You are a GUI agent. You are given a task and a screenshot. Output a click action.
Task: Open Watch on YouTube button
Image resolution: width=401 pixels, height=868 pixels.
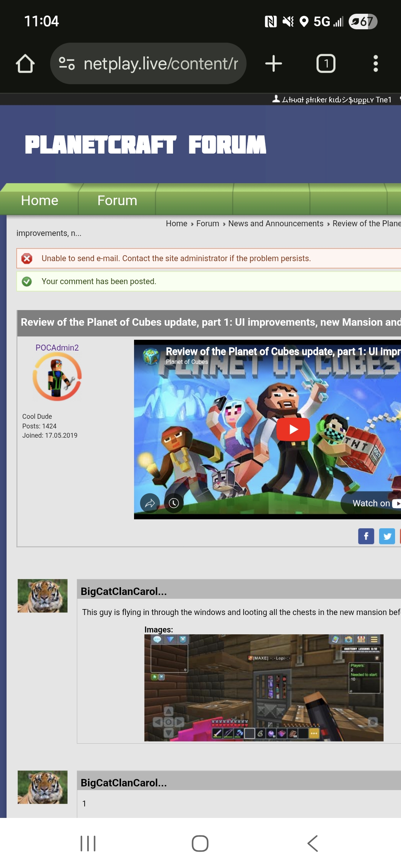(x=371, y=503)
